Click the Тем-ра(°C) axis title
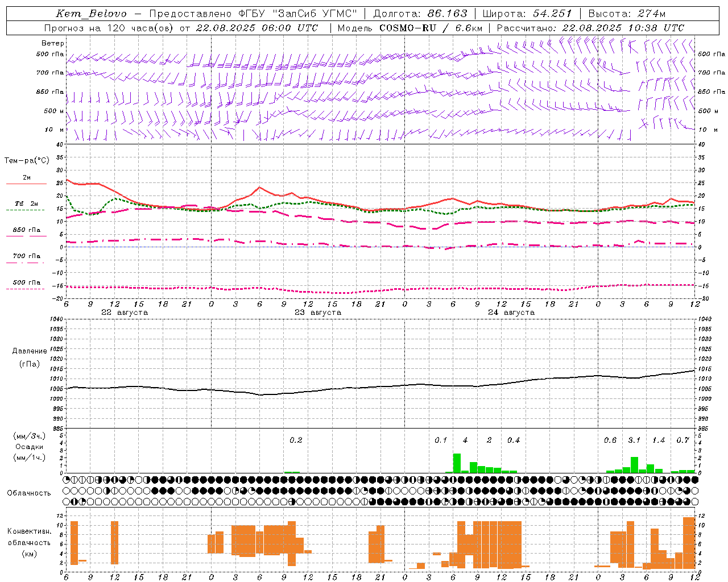Screen dimensions: 728x582 (x=27, y=161)
